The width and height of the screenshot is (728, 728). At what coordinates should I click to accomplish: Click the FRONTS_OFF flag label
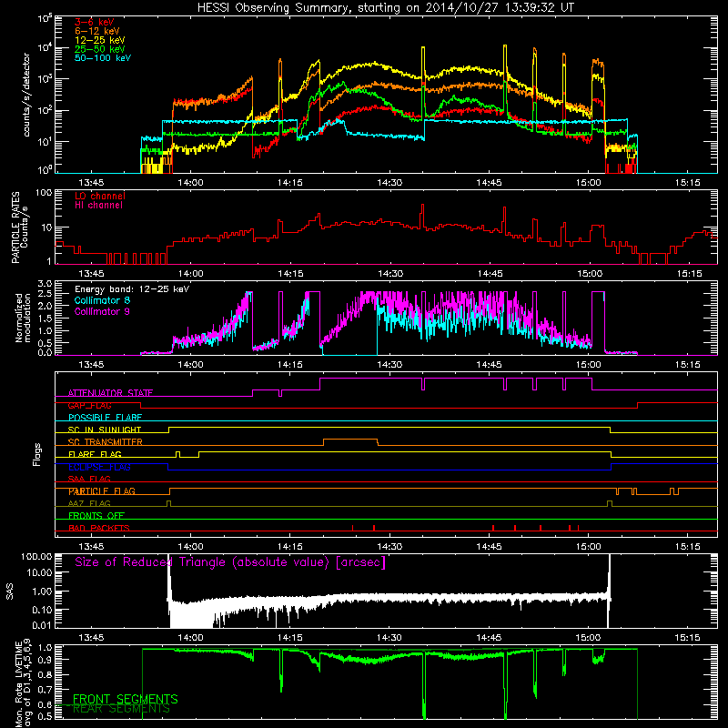tap(96, 515)
